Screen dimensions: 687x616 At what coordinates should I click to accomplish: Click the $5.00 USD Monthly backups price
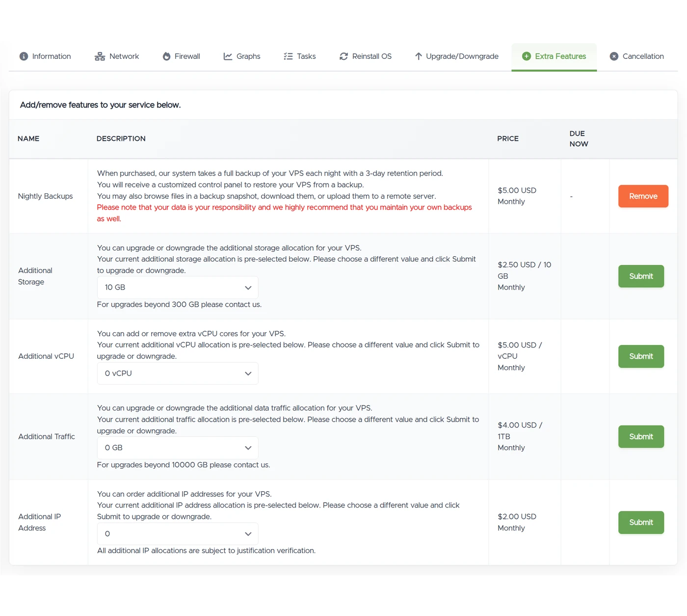517,196
